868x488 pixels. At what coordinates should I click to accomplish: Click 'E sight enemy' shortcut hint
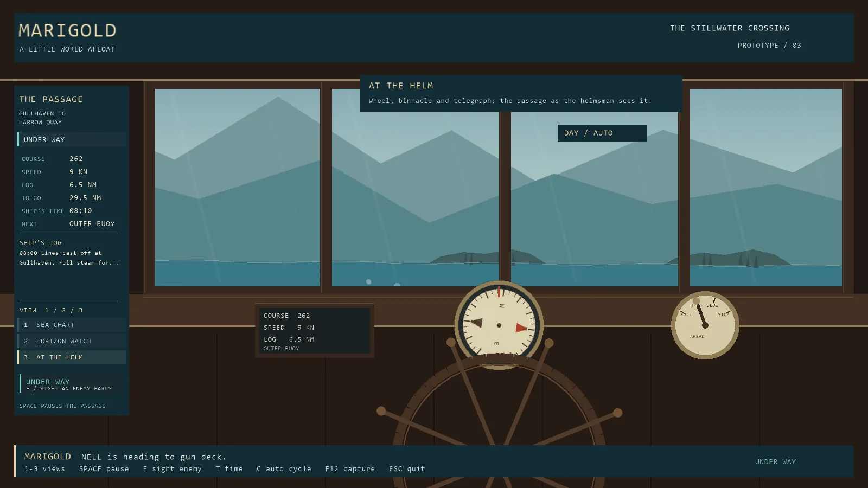173,469
